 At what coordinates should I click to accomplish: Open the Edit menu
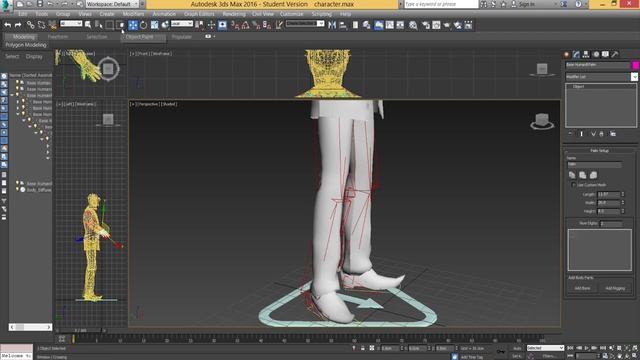(22, 14)
